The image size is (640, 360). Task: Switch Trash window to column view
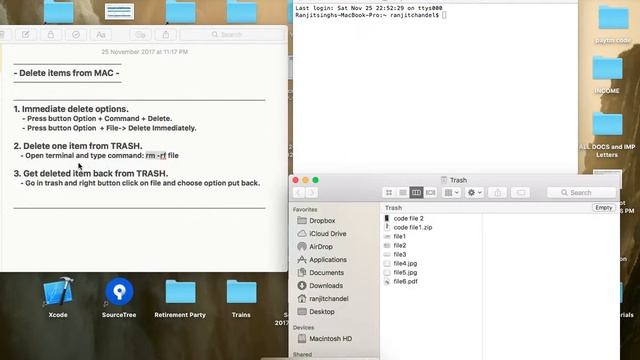point(416,193)
